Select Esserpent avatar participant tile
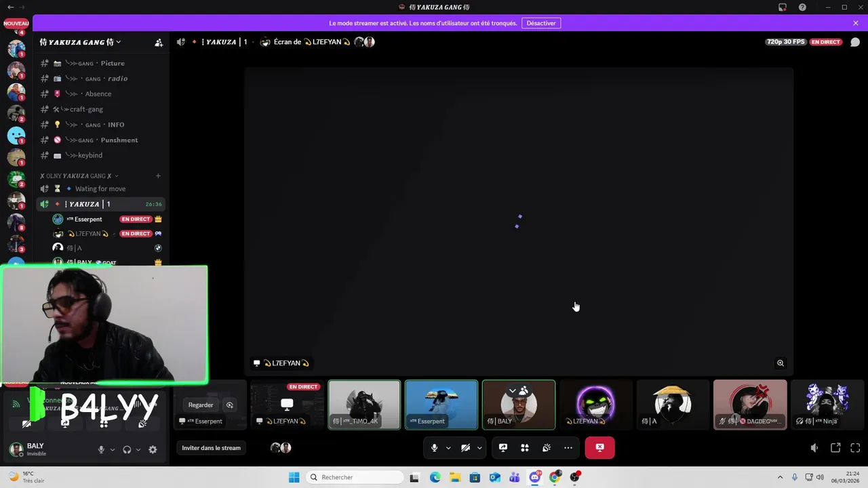The image size is (868, 488). click(x=441, y=405)
